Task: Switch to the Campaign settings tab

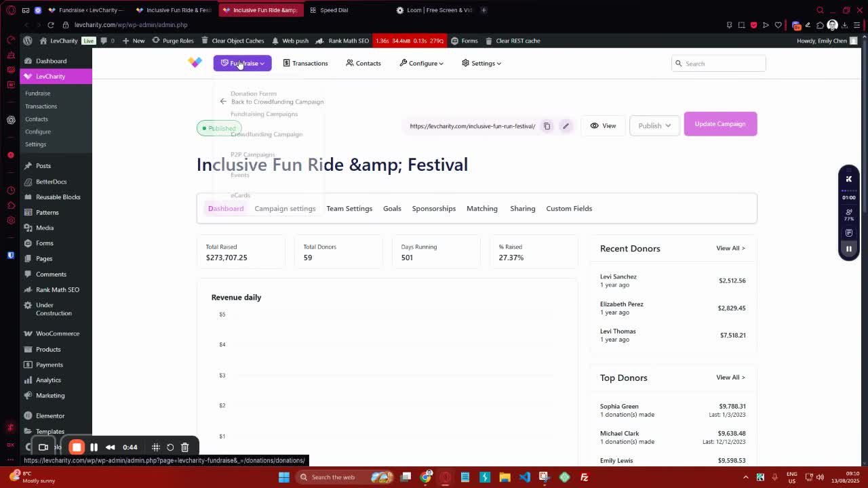Action: coord(285,209)
